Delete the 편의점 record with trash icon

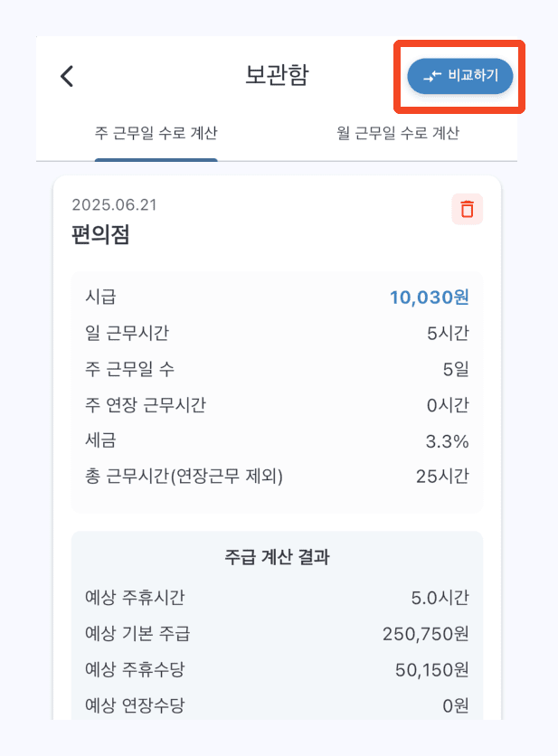point(467,209)
